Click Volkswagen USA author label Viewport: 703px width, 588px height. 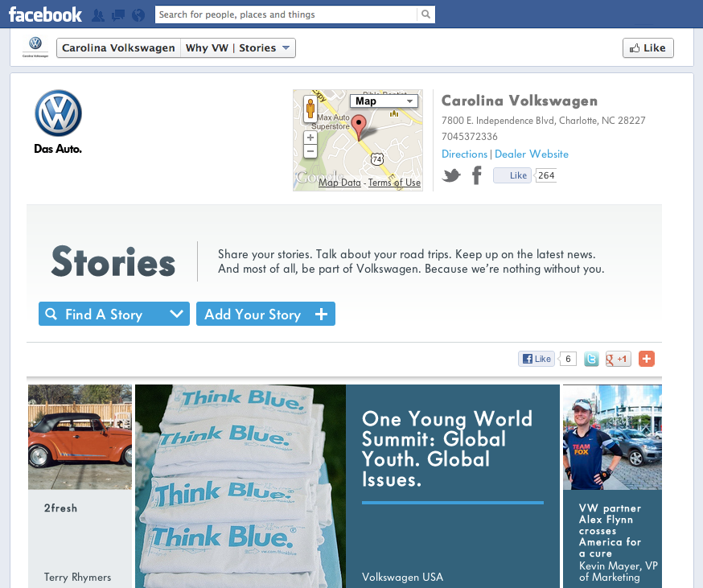[x=403, y=578]
